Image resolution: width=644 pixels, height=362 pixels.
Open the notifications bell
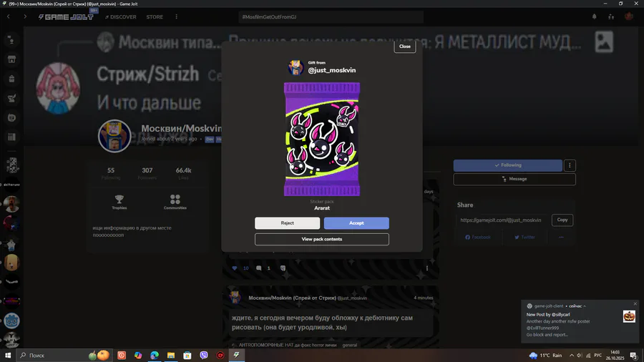pyautogui.click(x=595, y=17)
